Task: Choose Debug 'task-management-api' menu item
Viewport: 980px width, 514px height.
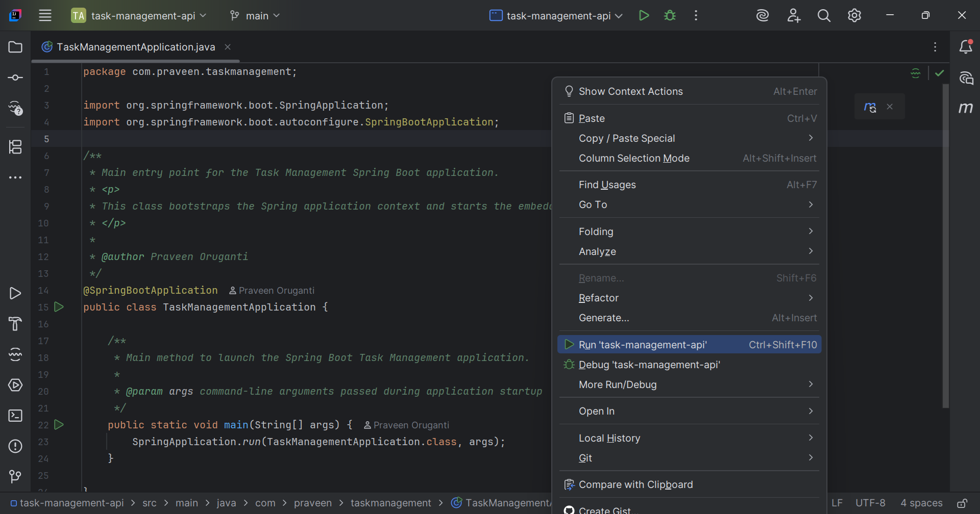Action: (689, 365)
